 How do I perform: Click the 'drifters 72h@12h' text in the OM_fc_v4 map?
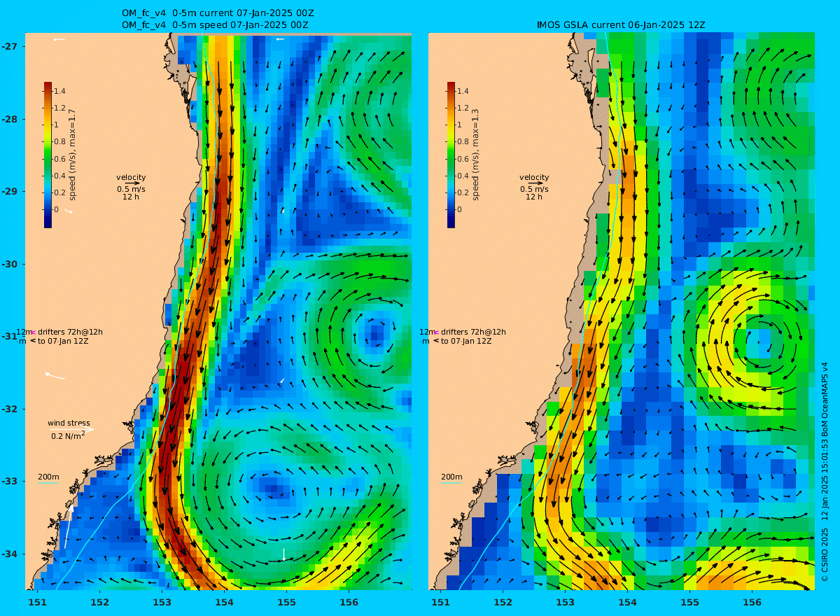pyautogui.click(x=70, y=332)
